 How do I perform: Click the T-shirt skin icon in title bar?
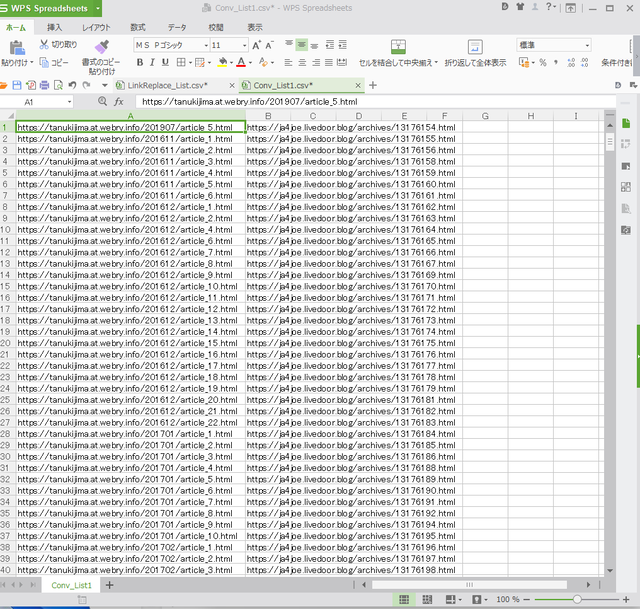pyautogui.click(x=520, y=7)
